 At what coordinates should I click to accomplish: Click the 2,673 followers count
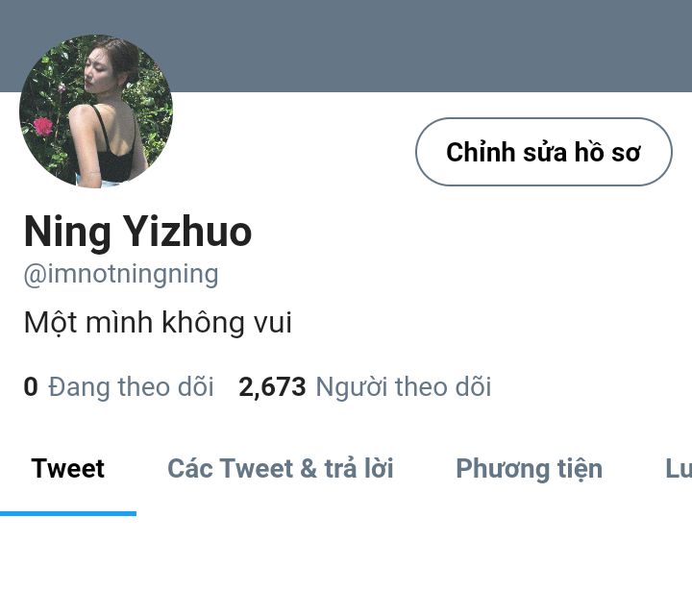click(x=272, y=387)
